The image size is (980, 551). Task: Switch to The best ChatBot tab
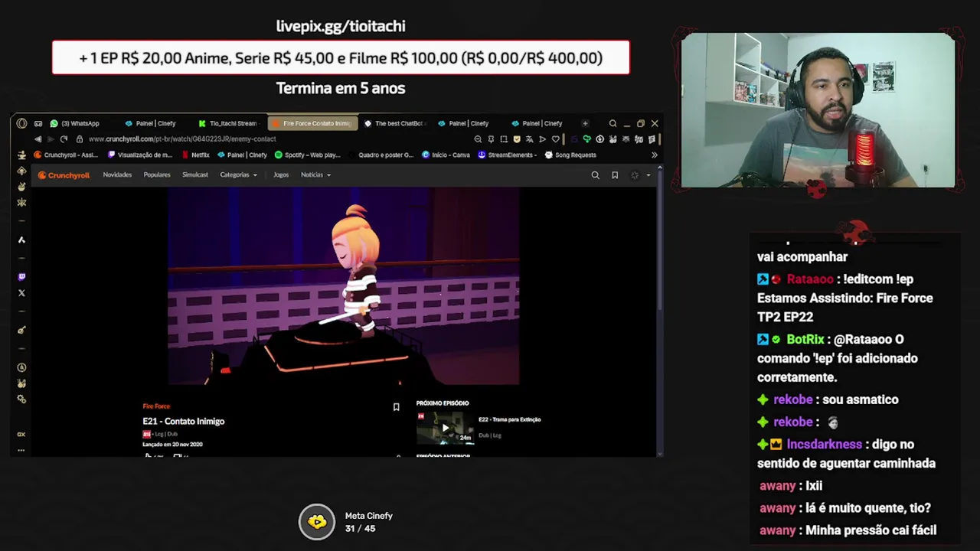tap(394, 123)
